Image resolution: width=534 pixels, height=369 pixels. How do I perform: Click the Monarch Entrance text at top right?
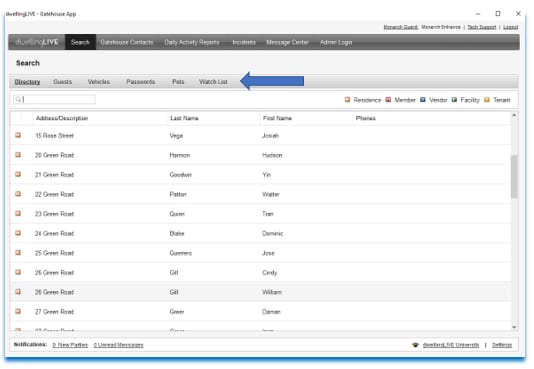(441, 27)
